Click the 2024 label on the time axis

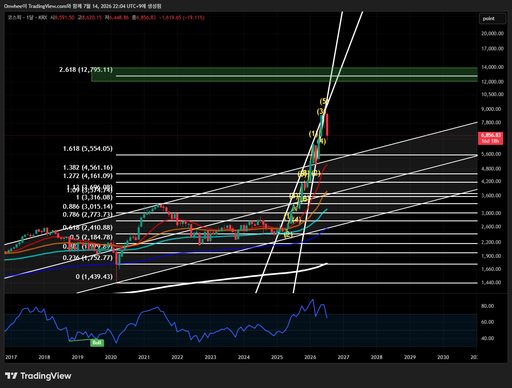tap(244, 357)
